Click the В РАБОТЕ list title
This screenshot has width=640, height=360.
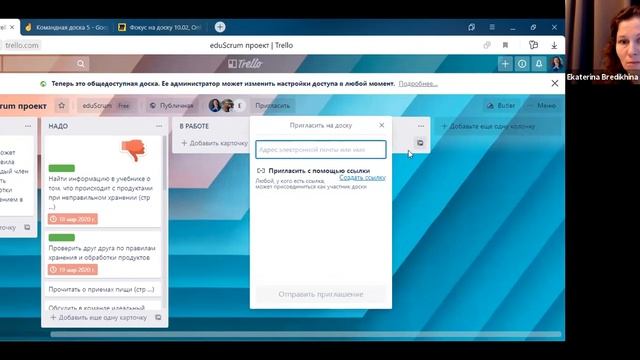pos(194,126)
